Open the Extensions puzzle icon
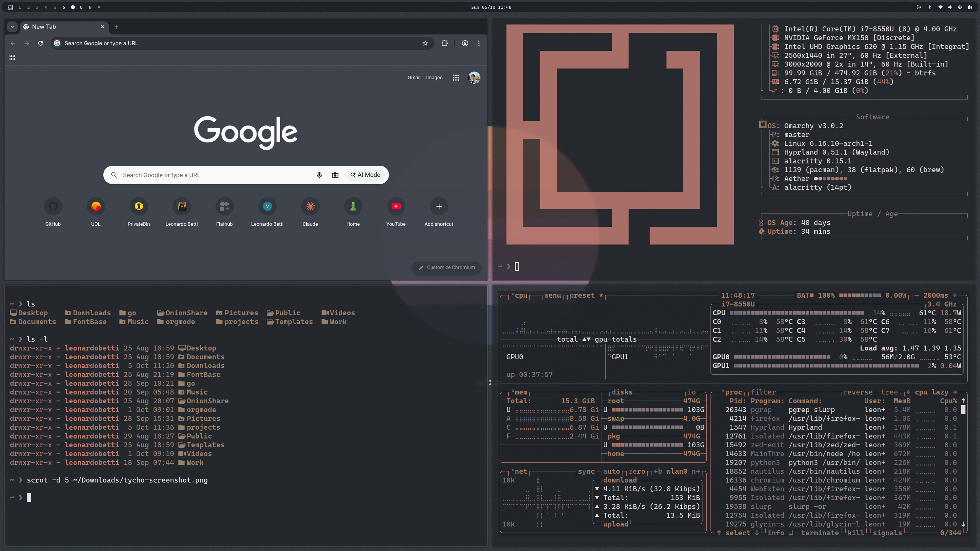Viewport: 980px width, 551px height. click(444, 43)
